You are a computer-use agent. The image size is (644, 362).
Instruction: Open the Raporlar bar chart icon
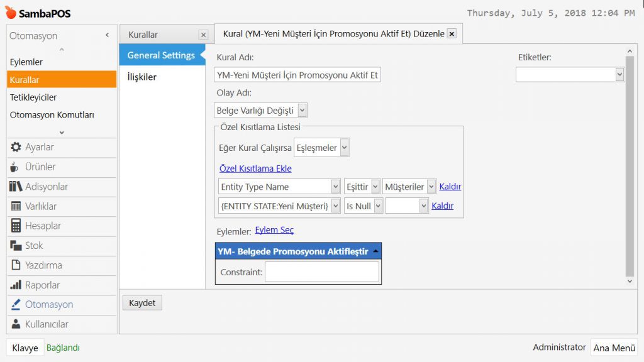pos(16,285)
